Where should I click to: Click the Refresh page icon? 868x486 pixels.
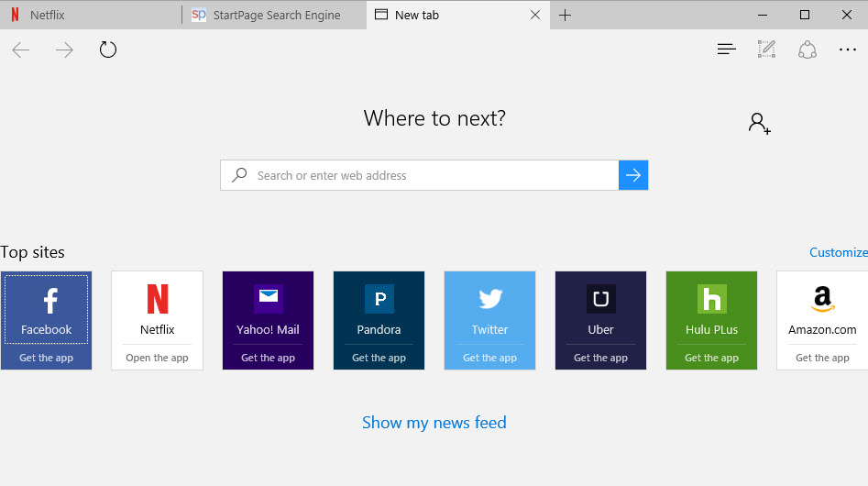point(108,50)
